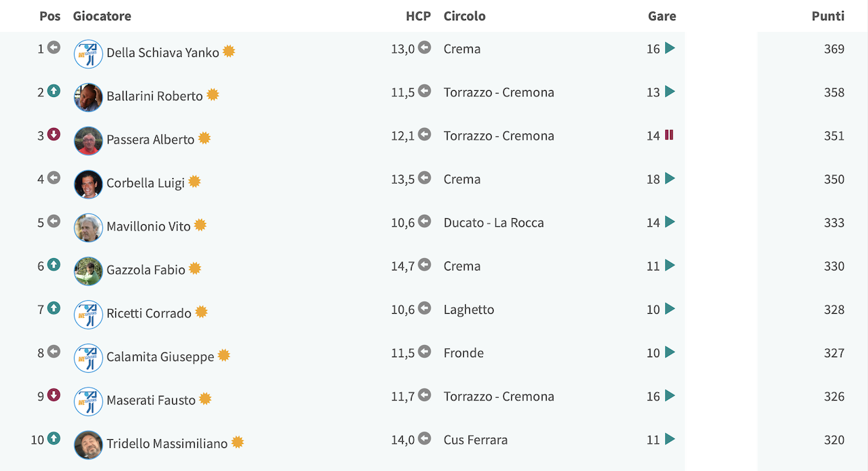868x471 pixels.
Task: Open Ballarini Roberto's profile photo
Action: (x=88, y=97)
